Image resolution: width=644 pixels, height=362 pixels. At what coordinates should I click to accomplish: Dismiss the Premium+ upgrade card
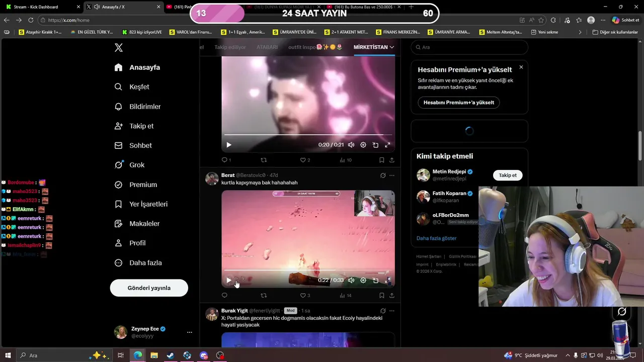(521, 67)
